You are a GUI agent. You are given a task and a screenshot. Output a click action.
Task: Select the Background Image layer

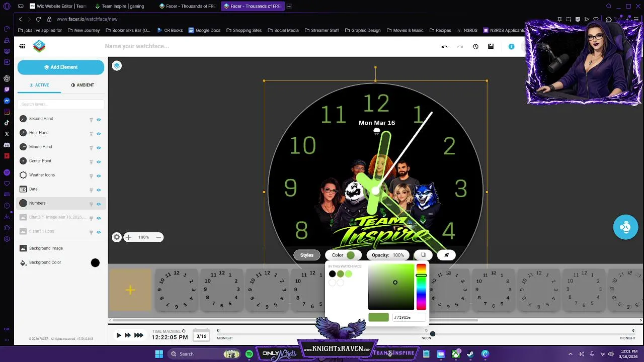[x=61, y=248]
